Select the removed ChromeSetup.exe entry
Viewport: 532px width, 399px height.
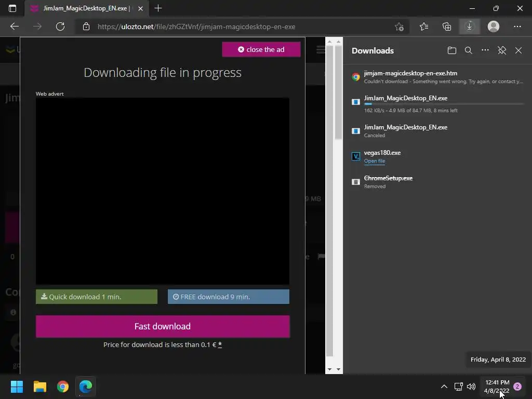(x=437, y=182)
